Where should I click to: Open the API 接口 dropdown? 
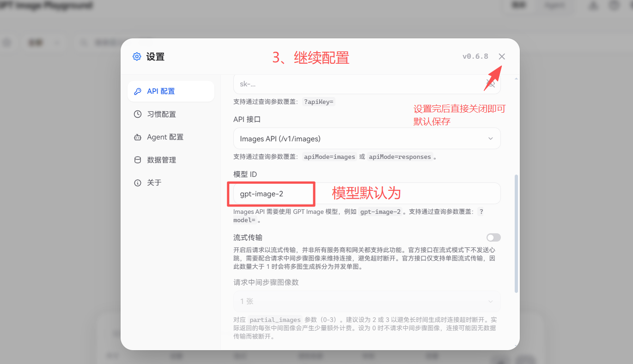pos(367,139)
